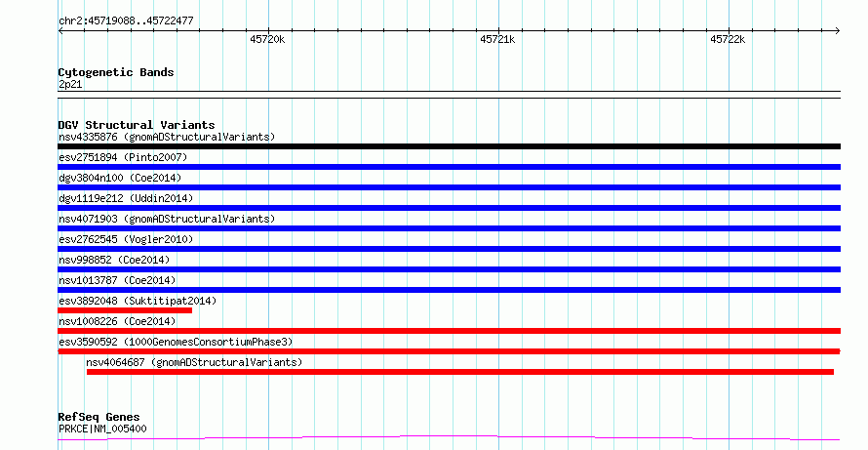Open the esv2762545 (Vogler2010) variant label

point(126,239)
